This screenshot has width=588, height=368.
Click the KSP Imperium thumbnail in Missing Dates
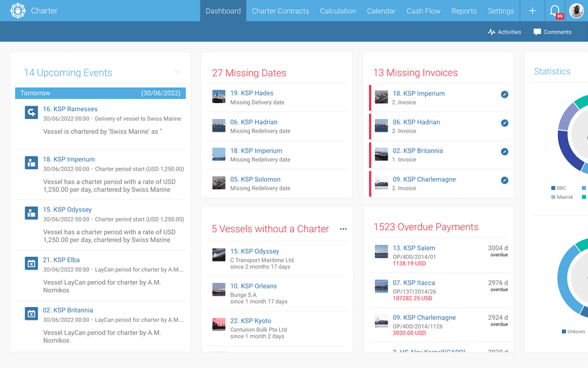218,154
